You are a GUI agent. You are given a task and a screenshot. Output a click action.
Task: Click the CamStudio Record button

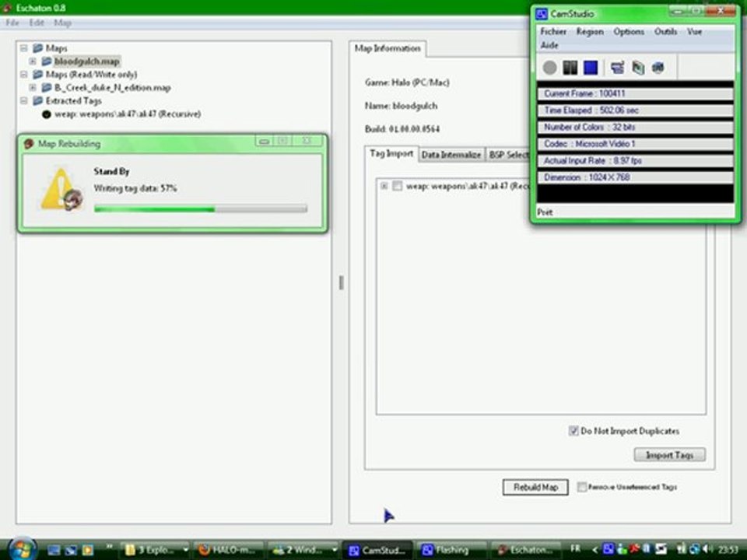pyautogui.click(x=549, y=68)
